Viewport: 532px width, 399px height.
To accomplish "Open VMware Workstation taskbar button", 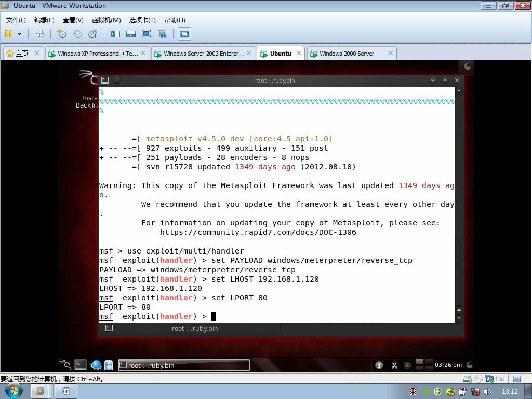I will [40, 392].
